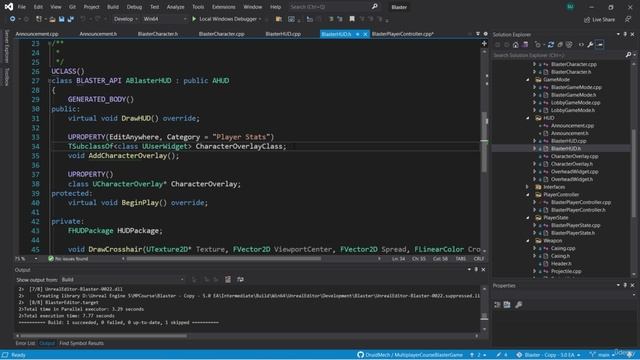Close the BlasterHUD.h tab
Image resolution: width=640 pixels, height=360 pixels.
click(x=365, y=34)
